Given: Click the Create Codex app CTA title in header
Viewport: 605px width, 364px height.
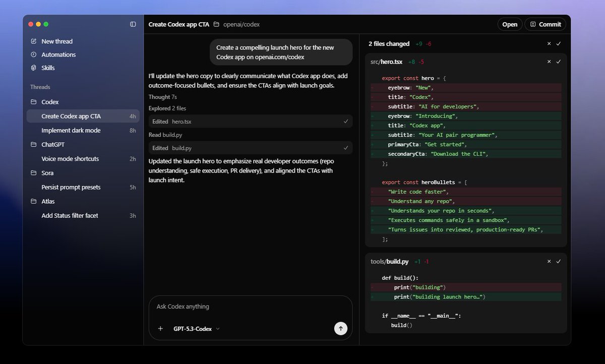Looking at the screenshot, I should [178, 24].
